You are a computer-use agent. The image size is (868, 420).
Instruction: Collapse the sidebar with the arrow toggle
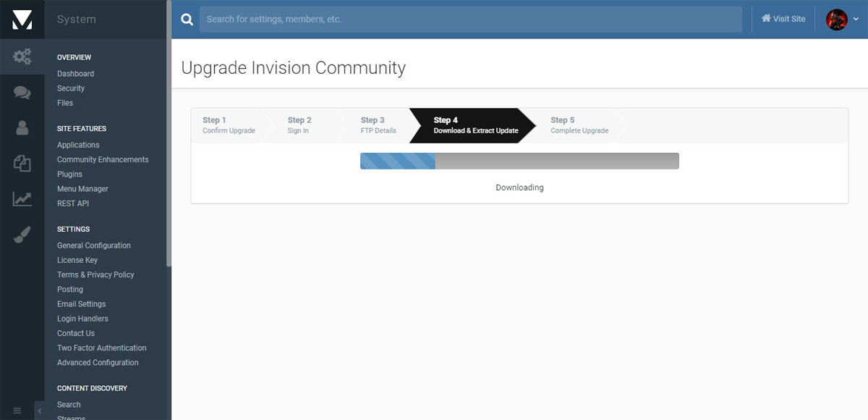(x=39, y=411)
